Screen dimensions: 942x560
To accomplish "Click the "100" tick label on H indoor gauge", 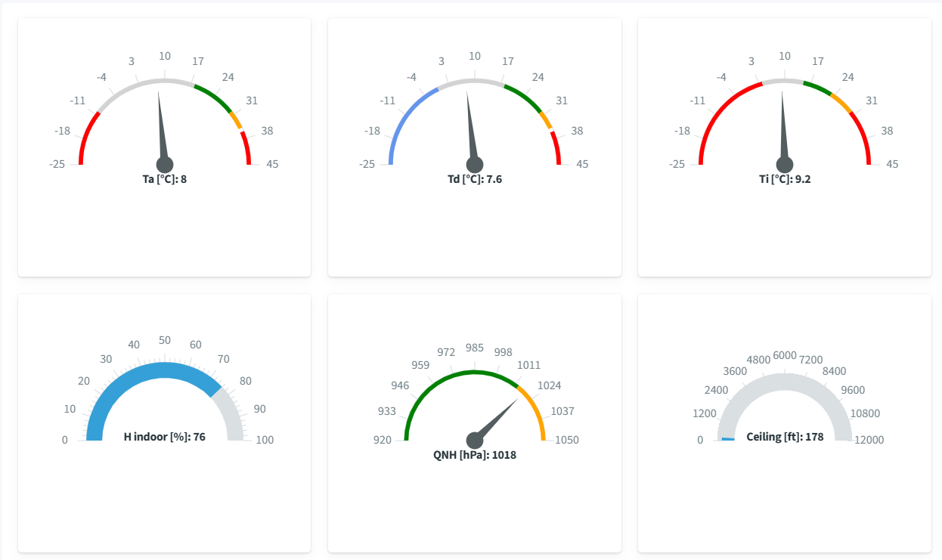I will click(x=265, y=440).
